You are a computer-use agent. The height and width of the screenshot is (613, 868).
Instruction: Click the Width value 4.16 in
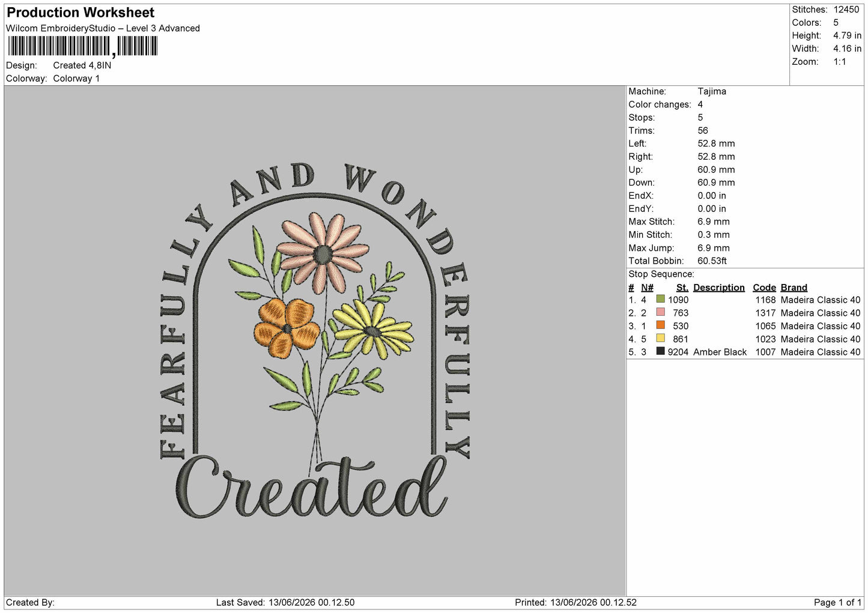tap(847, 49)
